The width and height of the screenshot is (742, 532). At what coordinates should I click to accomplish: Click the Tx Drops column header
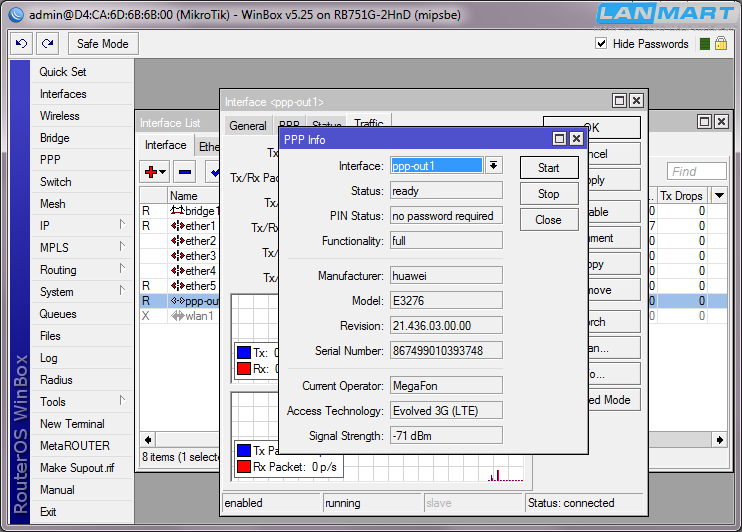coord(682,195)
